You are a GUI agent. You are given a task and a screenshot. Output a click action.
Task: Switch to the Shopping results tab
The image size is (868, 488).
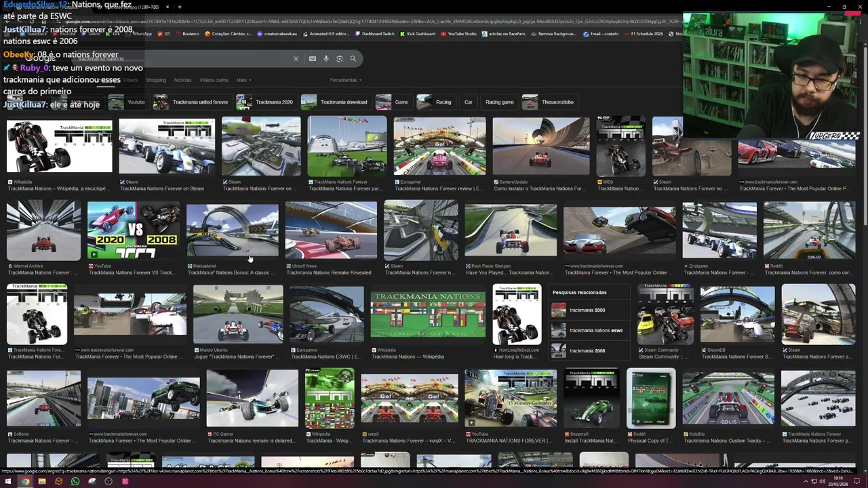pyautogui.click(x=156, y=80)
